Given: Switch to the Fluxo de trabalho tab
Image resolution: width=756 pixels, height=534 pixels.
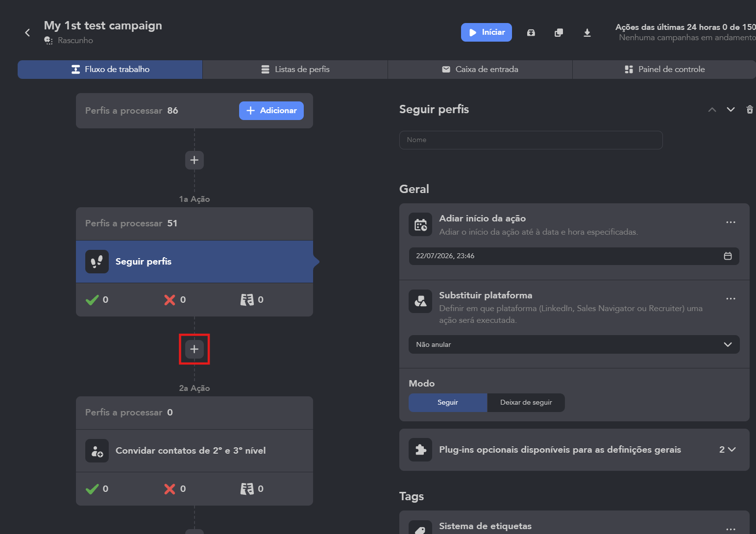Looking at the screenshot, I should [110, 70].
